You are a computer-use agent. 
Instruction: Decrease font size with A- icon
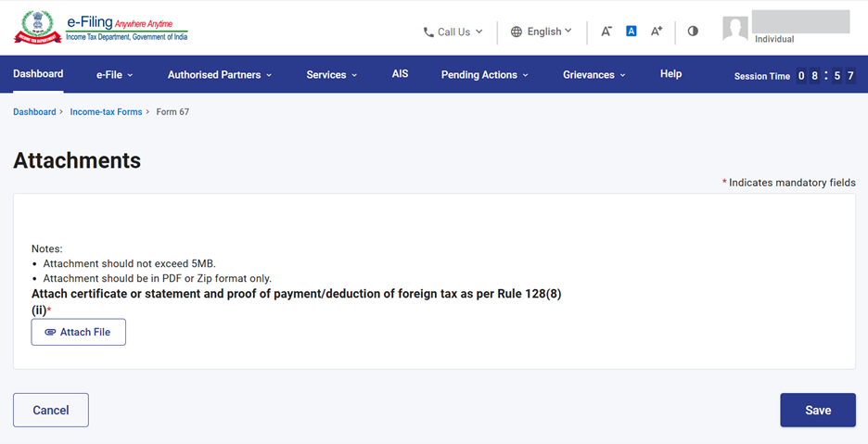pos(606,32)
